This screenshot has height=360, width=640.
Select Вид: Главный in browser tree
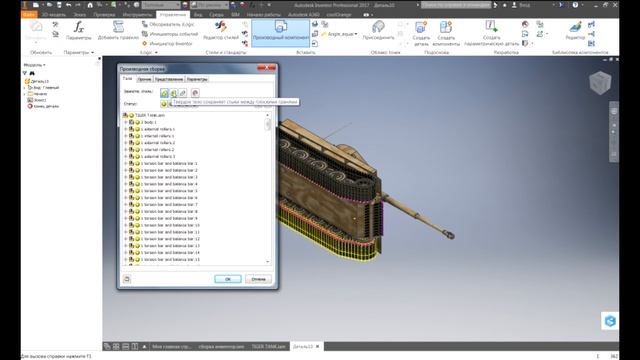coord(43,88)
